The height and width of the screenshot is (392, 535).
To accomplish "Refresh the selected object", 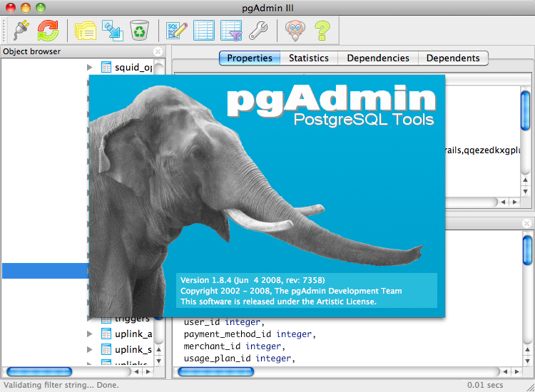I will [x=48, y=31].
